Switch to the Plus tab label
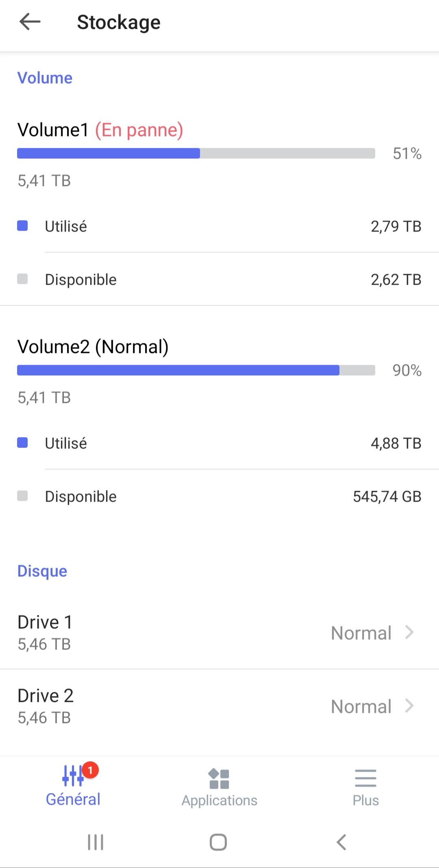Viewport: 439px width, 868px height. [365, 800]
